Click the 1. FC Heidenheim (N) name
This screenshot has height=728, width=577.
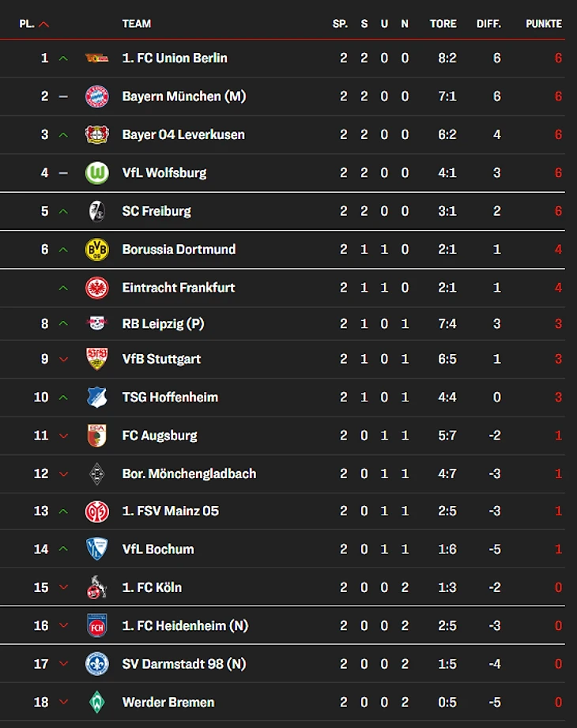click(185, 625)
